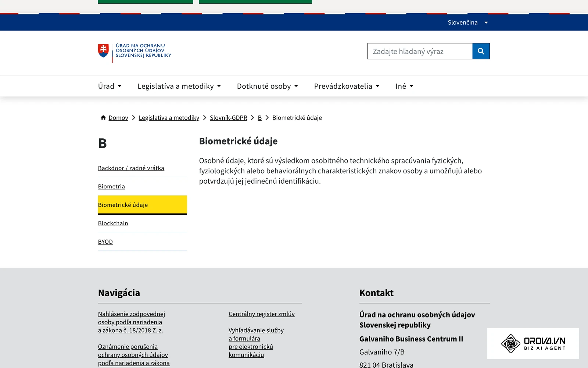Click Galvaniho Business Centrum II text
This screenshot has height=368, width=588.
pos(411,339)
